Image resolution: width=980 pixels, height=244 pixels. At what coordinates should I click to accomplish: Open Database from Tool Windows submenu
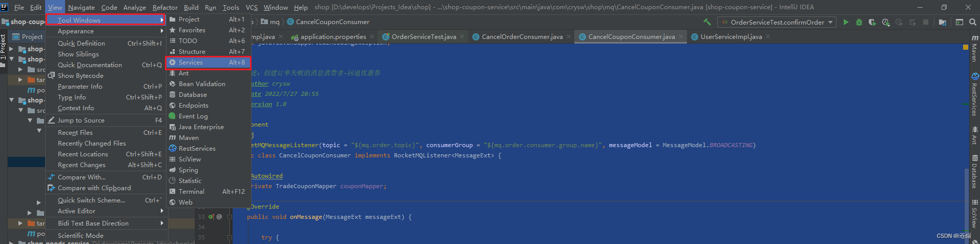pyautogui.click(x=208, y=95)
